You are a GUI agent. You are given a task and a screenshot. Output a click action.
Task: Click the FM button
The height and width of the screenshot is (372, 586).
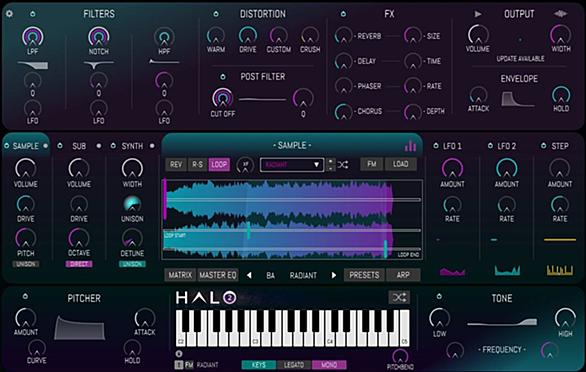click(371, 164)
